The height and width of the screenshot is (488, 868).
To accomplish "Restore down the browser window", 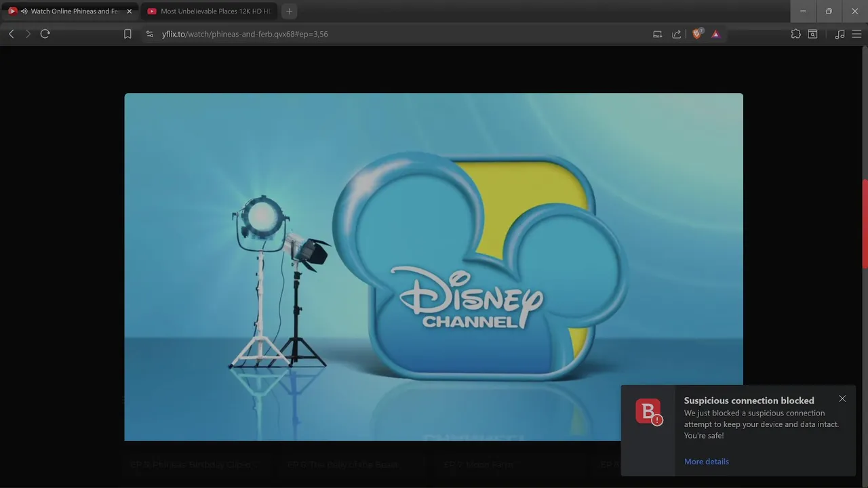I will pos(829,12).
